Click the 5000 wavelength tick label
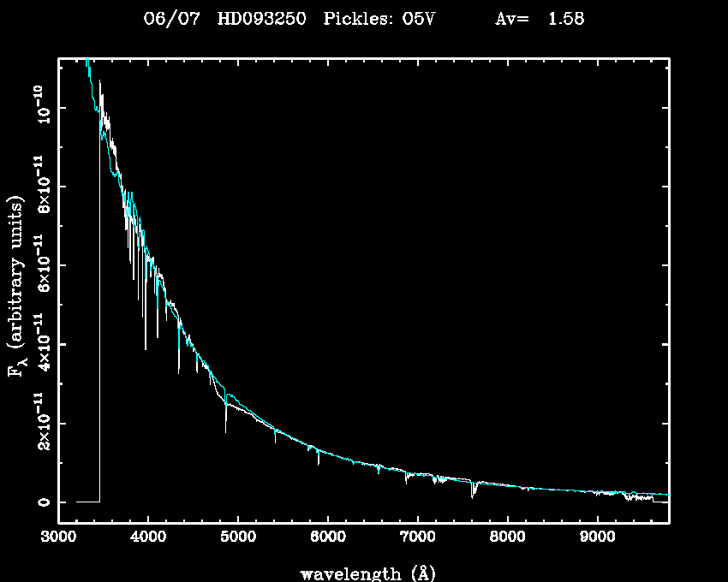The width and height of the screenshot is (728, 582). [x=238, y=538]
